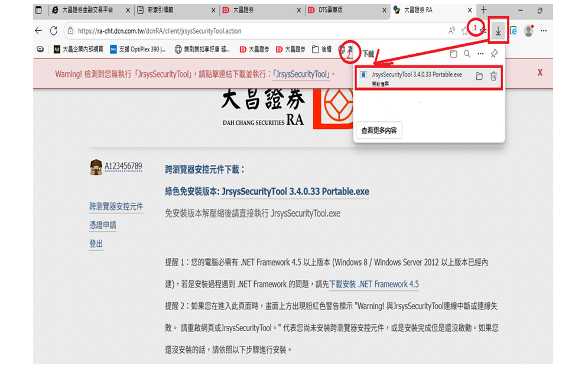
Task: Click the Downloads arrow icon in toolbar
Action: [498, 31]
